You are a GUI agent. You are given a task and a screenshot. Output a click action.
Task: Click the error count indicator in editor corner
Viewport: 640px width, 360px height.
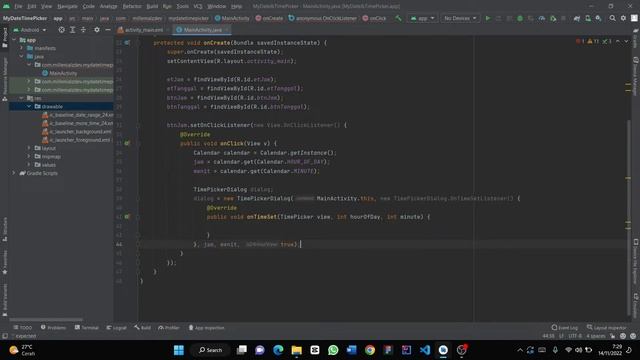(x=580, y=41)
